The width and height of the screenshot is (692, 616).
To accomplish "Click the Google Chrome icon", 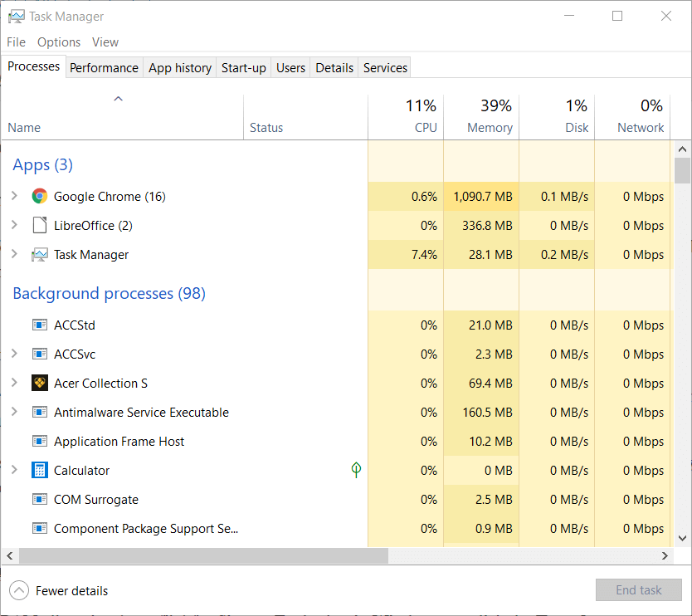I will point(40,196).
